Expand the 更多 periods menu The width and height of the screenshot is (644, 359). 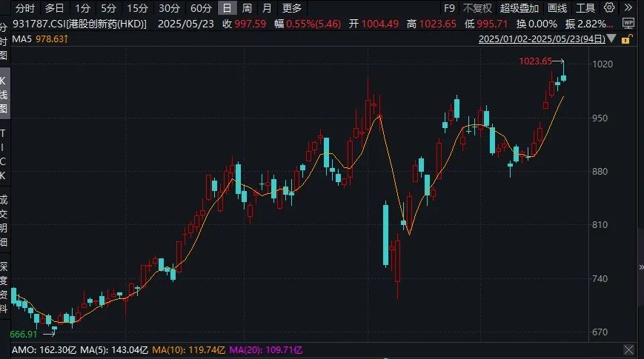292,8
